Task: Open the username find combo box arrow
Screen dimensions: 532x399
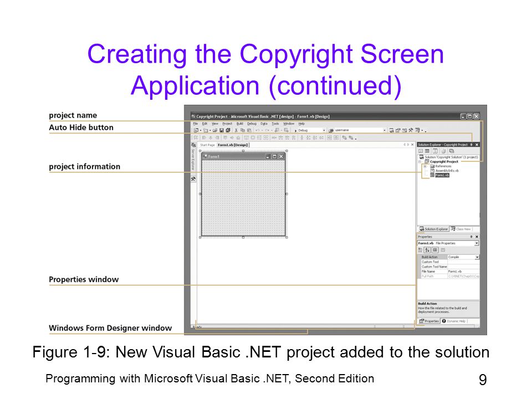Action: coord(385,130)
